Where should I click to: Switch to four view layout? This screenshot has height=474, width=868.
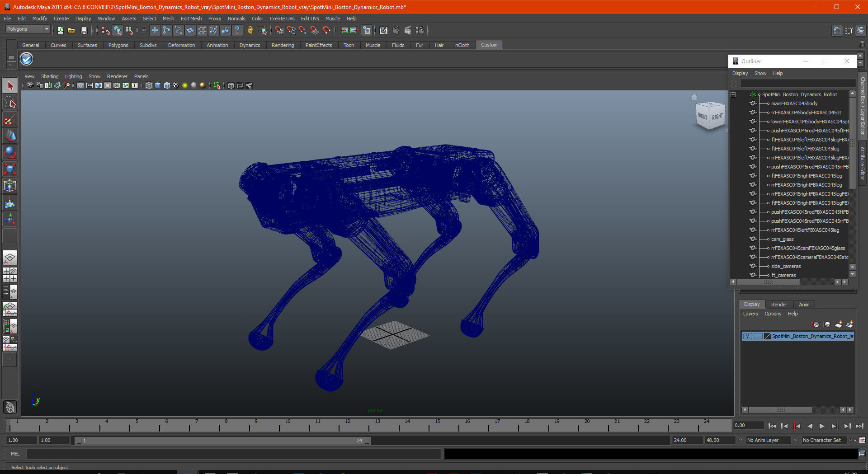[x=10, y=275]
